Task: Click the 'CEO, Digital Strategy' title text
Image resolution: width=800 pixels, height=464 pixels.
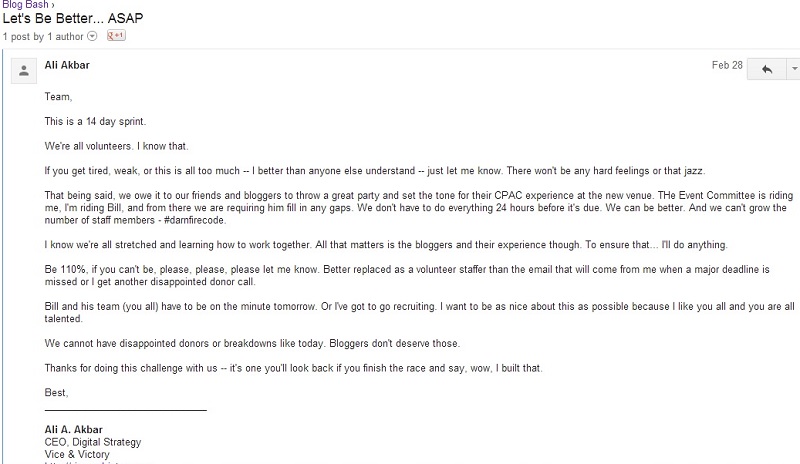Action: point(93,442)
